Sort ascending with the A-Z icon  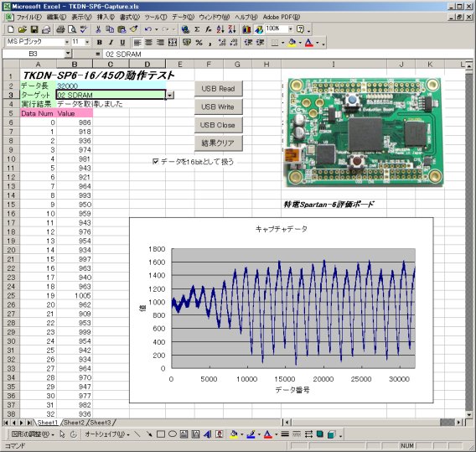220,29
